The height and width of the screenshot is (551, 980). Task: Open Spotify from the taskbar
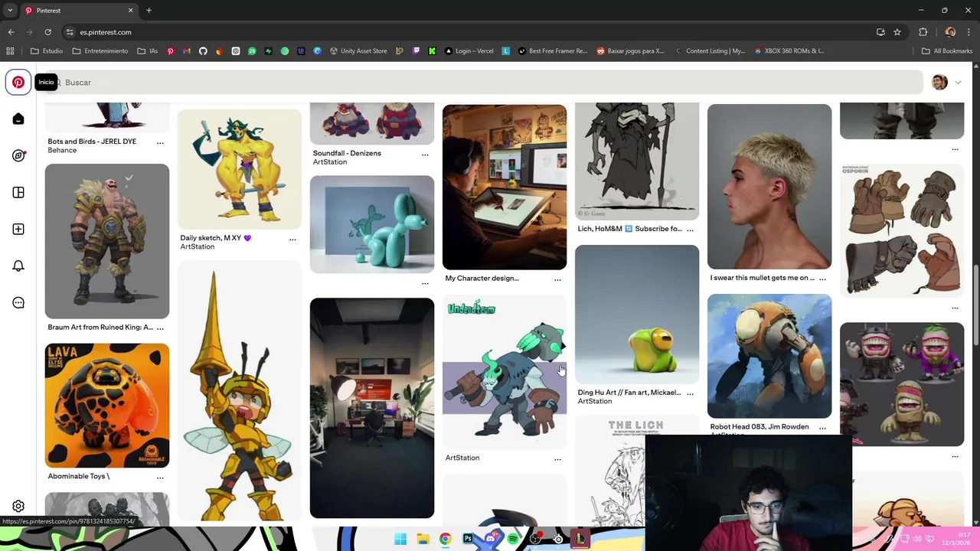point(513,539)
